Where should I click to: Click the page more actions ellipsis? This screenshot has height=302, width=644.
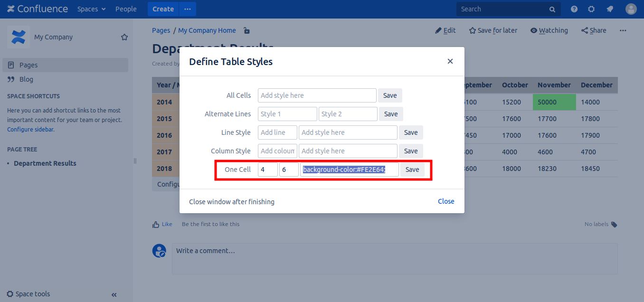pos(623,30)
